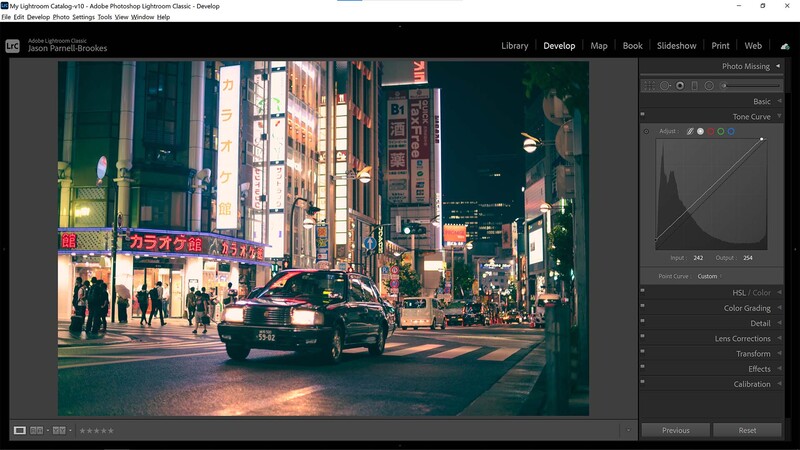
Task: Set rating to four stars
Action: pyautogui.click(x=104, y=431)
